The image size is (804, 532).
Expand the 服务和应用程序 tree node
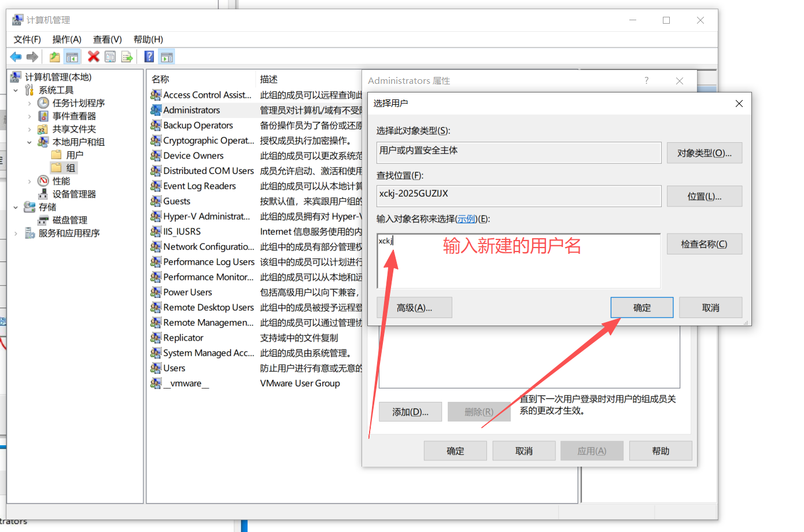[16, 234]
